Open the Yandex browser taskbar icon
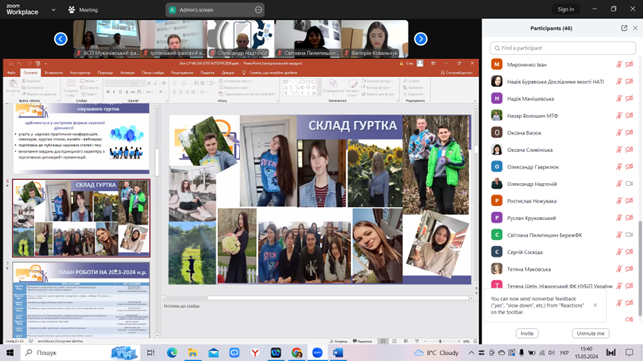Screen dimensions: 643x361 tap(255, 352)
